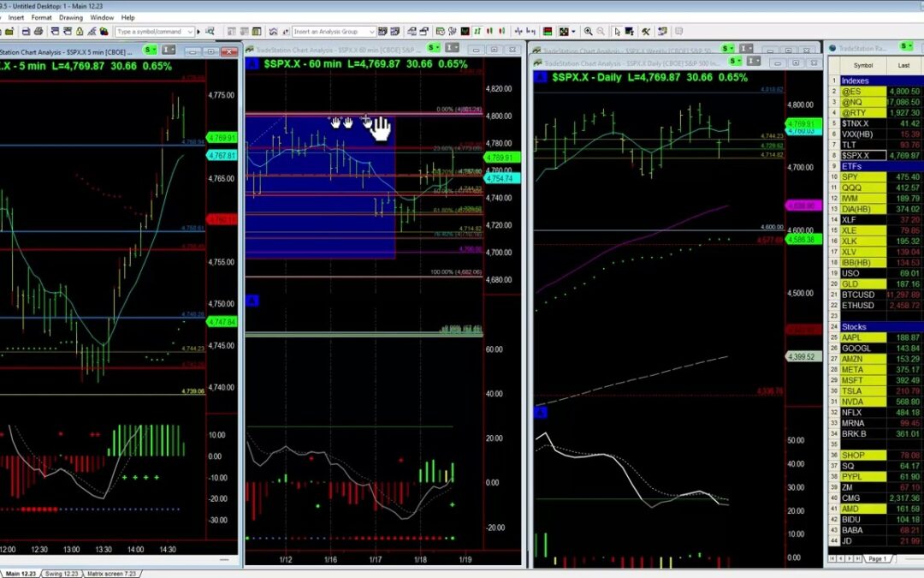Select the Page 1 tab in RadarScreen

(x=878, y=558)
